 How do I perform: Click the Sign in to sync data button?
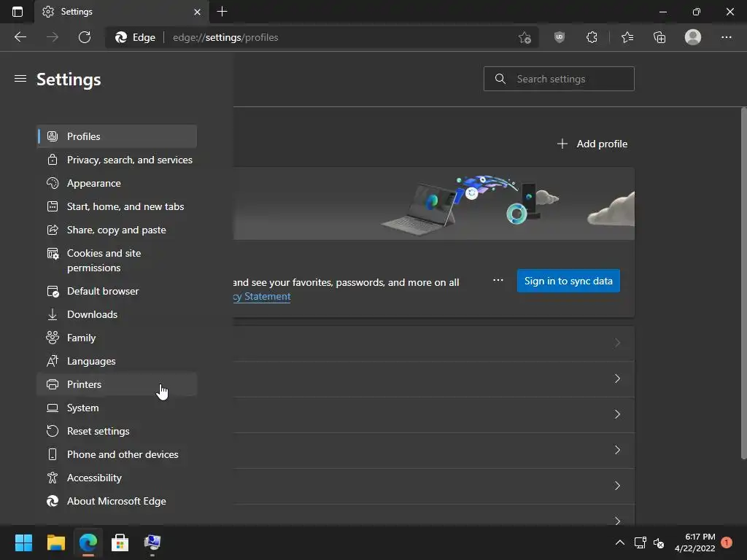[x=568, y=281]
